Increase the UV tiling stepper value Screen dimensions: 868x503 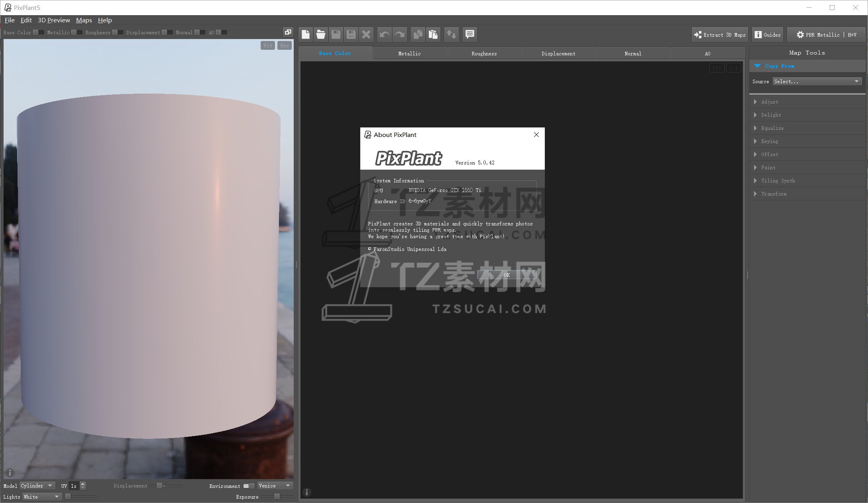coord(83,483)
